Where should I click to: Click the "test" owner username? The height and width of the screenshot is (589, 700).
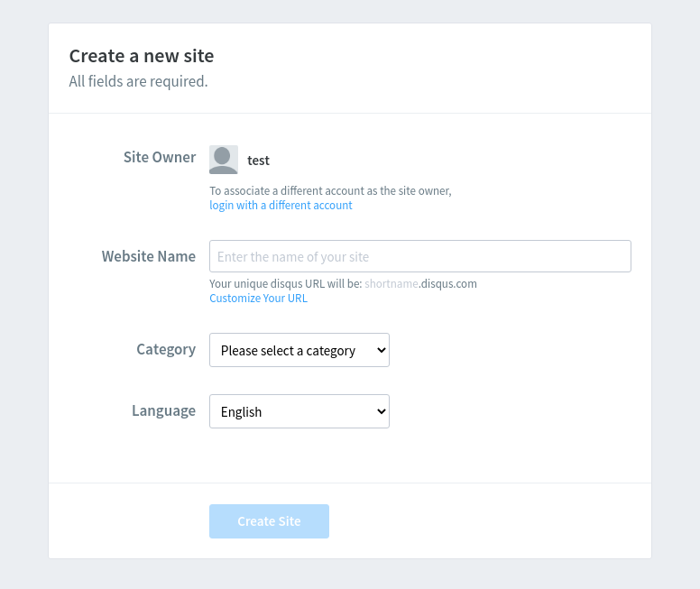(259, 161)
